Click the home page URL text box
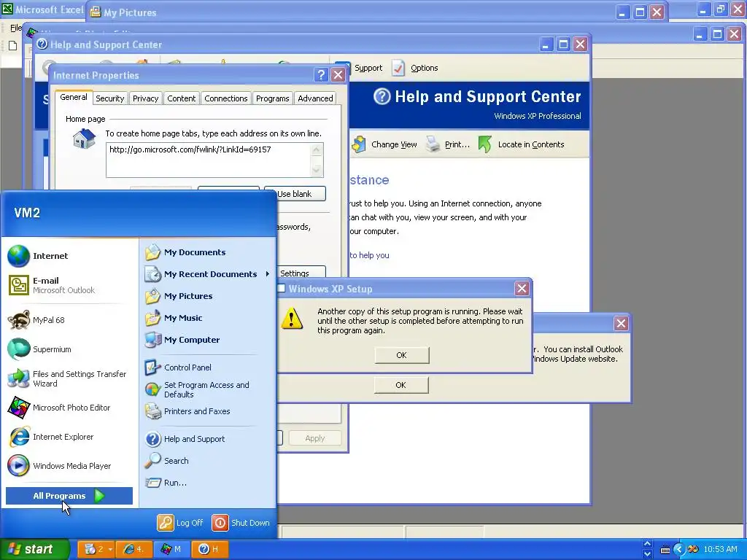Viewport: 747px width, 560px height. point(209,160)
